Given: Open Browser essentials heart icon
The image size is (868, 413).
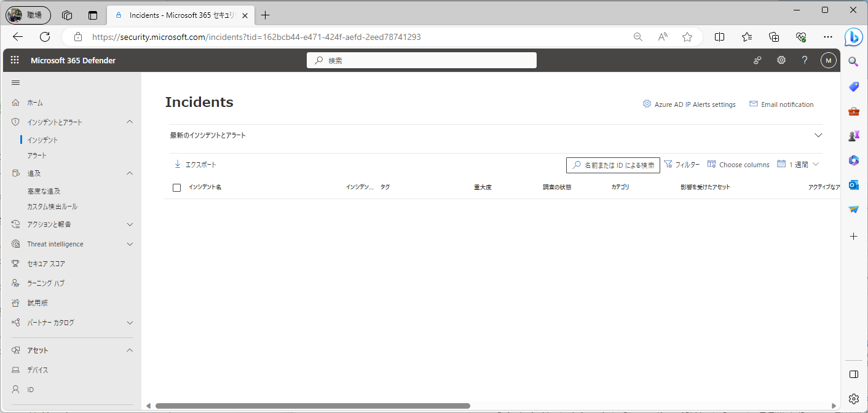Looking at the screenshot, I should (801, 37).
